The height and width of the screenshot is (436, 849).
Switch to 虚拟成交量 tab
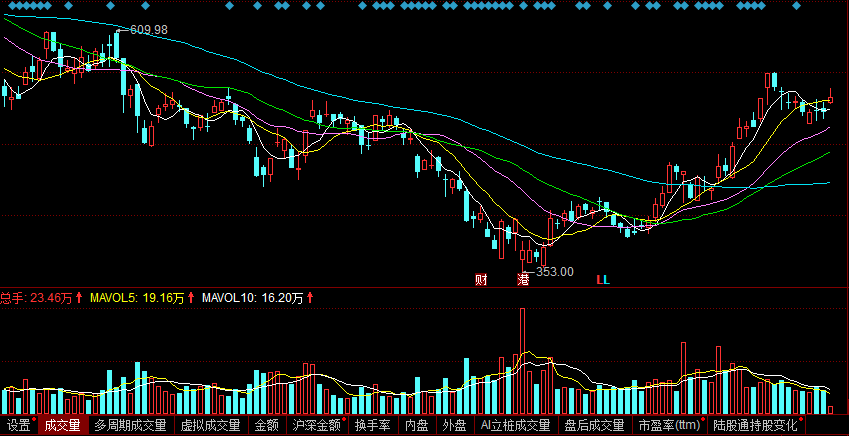click(211, 425)
